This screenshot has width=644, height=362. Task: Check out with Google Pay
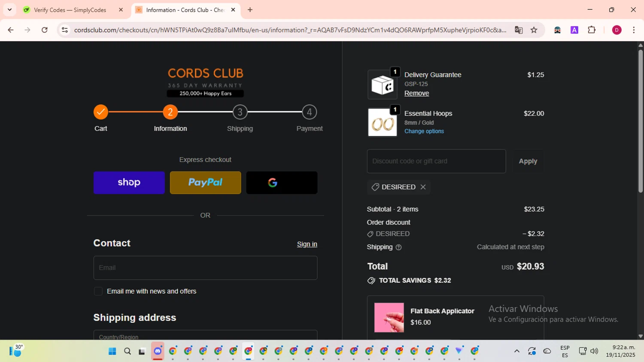pos(282,183)
